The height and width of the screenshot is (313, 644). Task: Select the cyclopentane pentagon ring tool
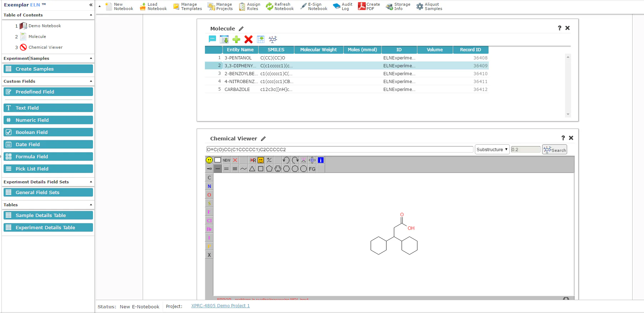point(269,169)
